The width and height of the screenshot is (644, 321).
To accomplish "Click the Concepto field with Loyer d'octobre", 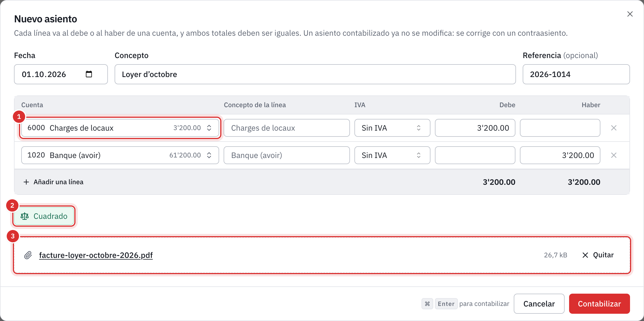I will 315,74.
